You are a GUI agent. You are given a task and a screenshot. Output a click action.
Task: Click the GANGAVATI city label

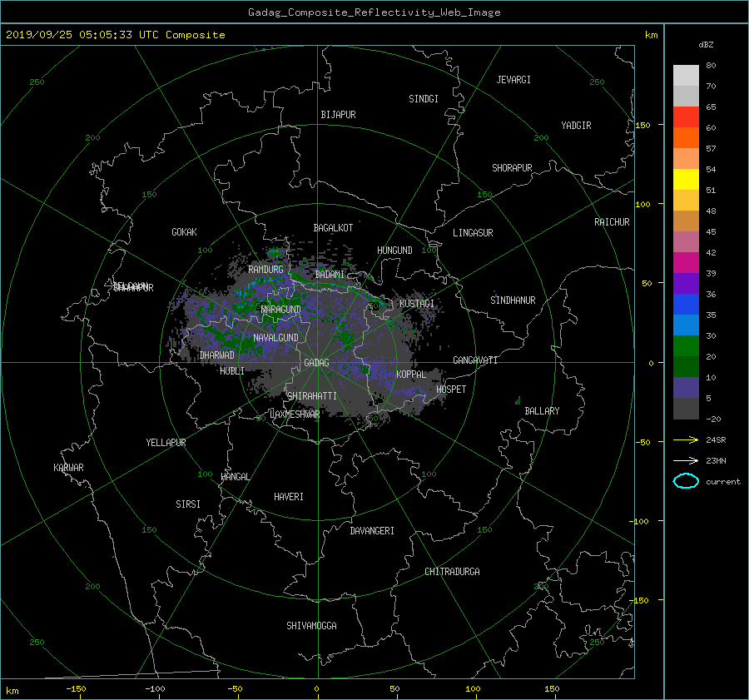click(475, 360)
